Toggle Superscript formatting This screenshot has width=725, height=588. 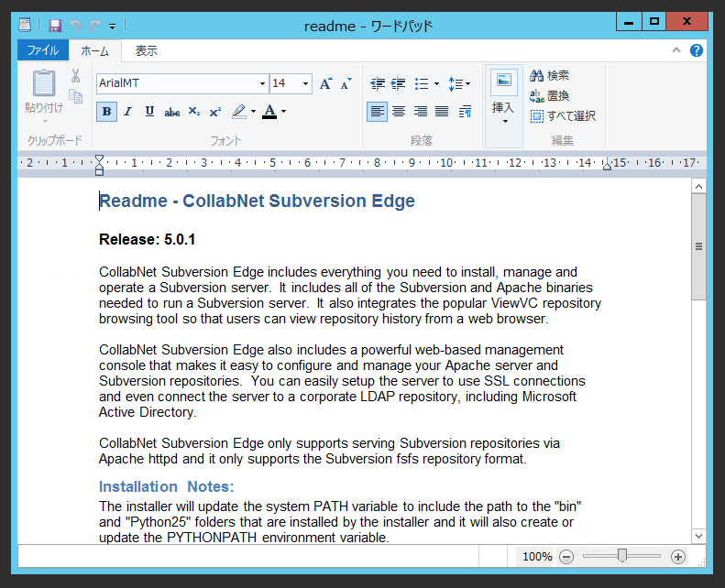(215, 112)
